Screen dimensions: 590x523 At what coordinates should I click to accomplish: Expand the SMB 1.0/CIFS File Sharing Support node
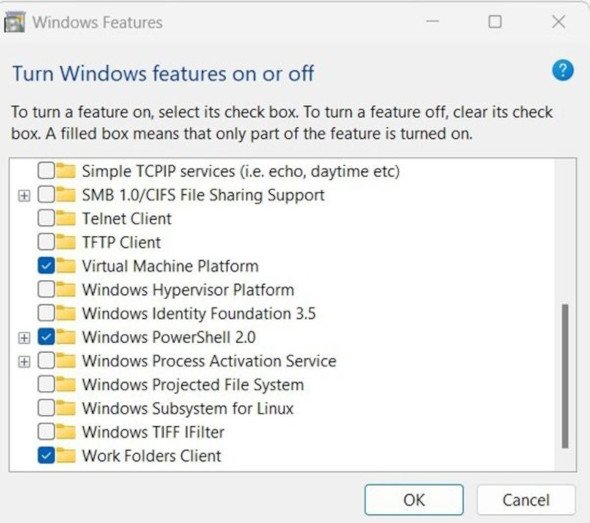[24, 196]
